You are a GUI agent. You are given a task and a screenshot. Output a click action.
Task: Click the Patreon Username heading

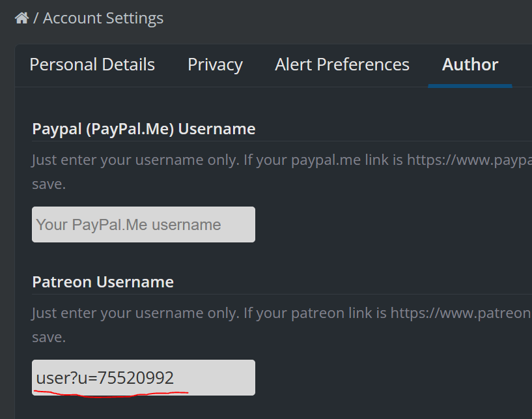[x=103, y=282]
